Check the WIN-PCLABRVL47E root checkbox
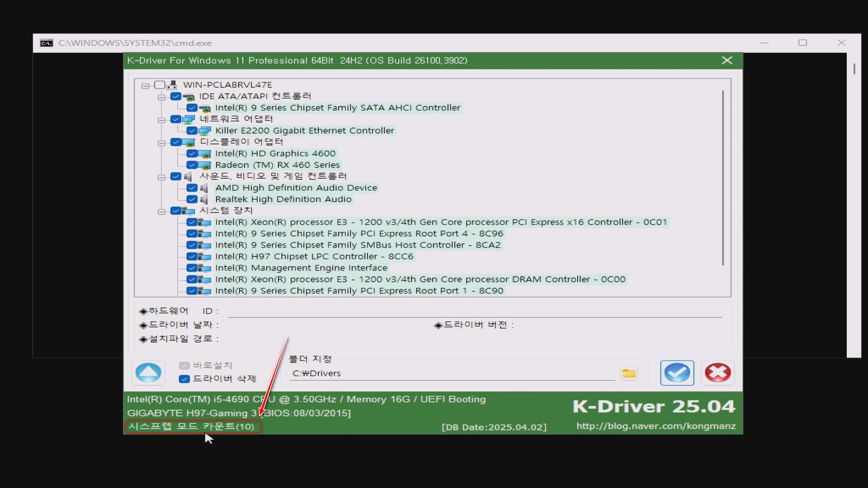The image size is (868, 488). 160,85
